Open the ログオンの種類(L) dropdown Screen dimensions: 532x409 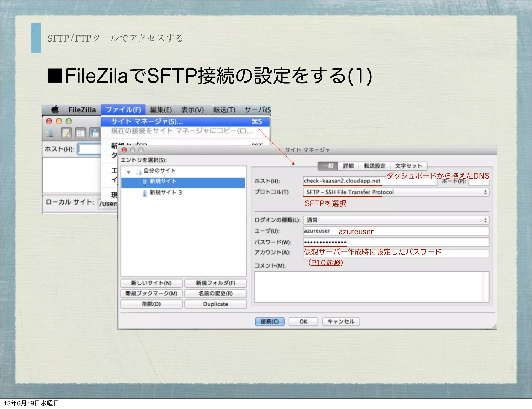click(x=396, y=220)
